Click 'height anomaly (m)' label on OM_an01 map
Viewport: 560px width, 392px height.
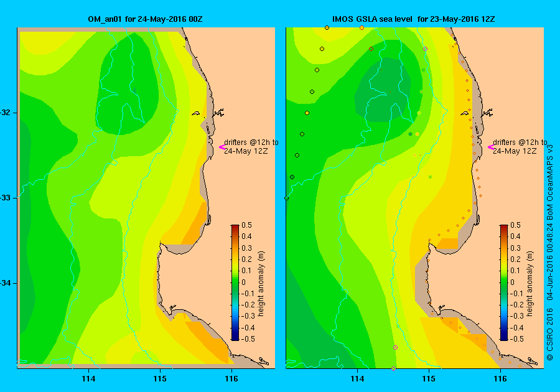tap(261, 284)
